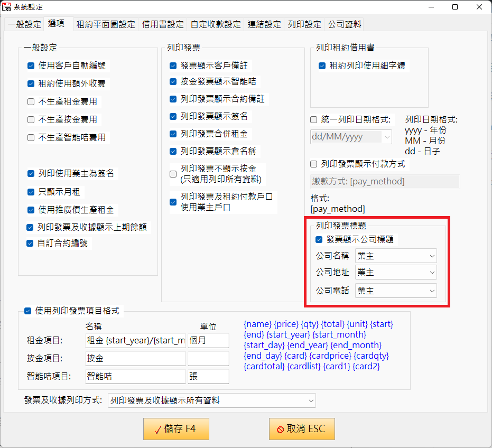Open the 公司地址 dropdown list

pos(396,273)
